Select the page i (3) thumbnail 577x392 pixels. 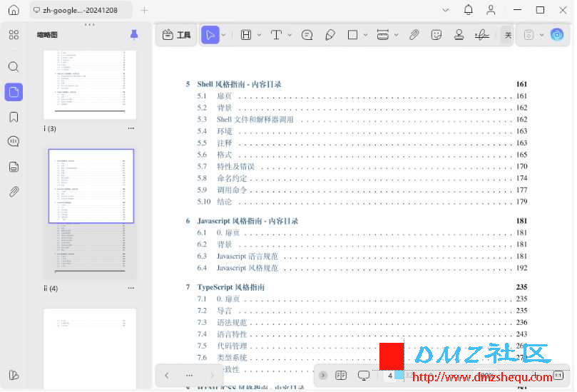[90, 85]
